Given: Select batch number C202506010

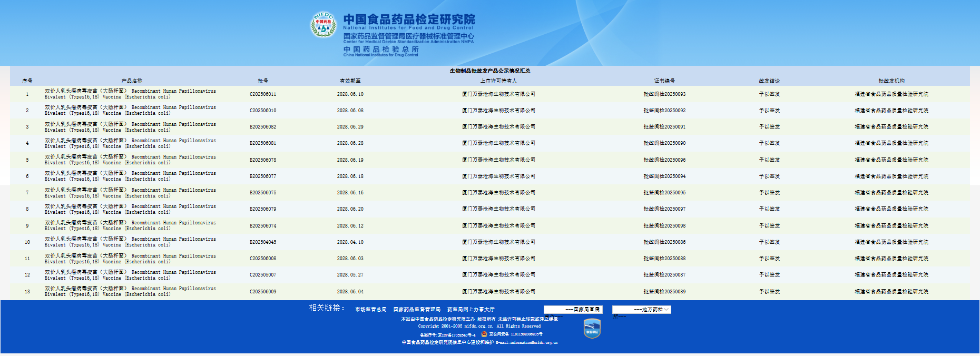Looking at the screenshot, I should click(263, 111).
